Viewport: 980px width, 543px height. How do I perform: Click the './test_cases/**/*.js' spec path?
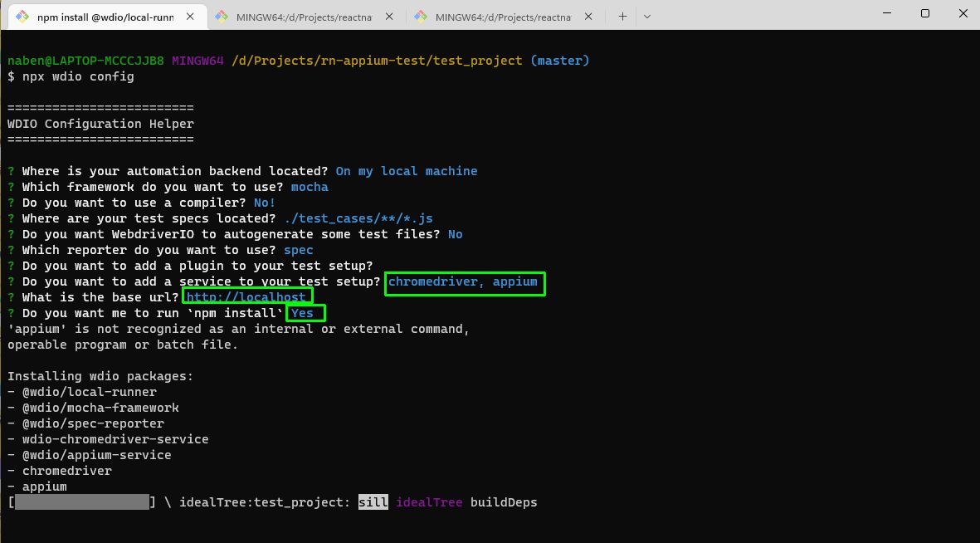[x=358, y=218]
